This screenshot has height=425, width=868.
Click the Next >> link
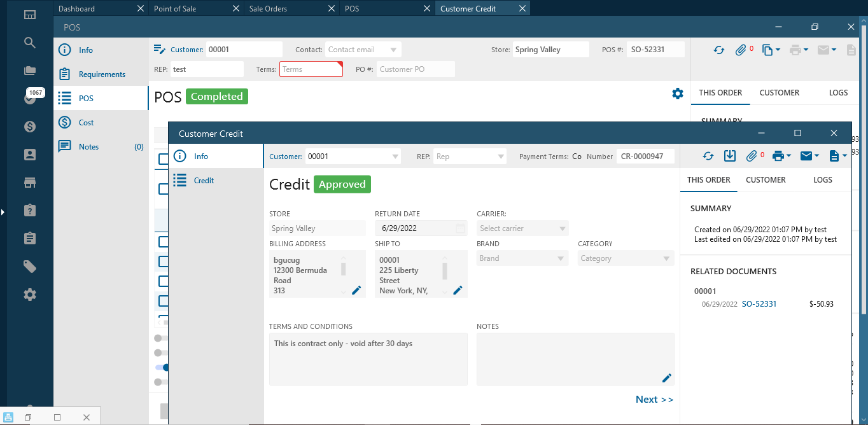tap(654, 400)
